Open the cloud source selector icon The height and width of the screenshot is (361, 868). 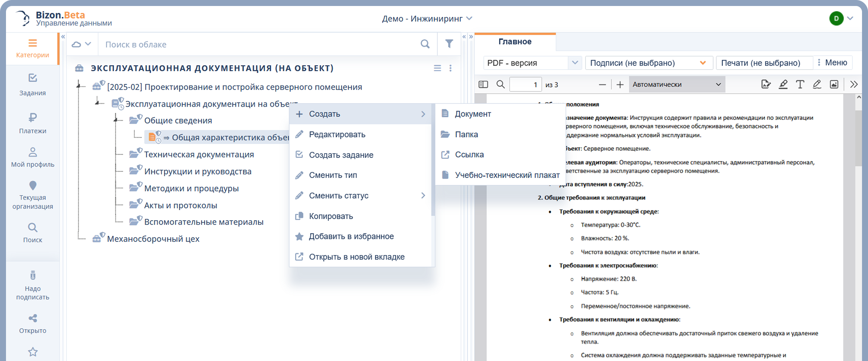click(x=81, y=44)
